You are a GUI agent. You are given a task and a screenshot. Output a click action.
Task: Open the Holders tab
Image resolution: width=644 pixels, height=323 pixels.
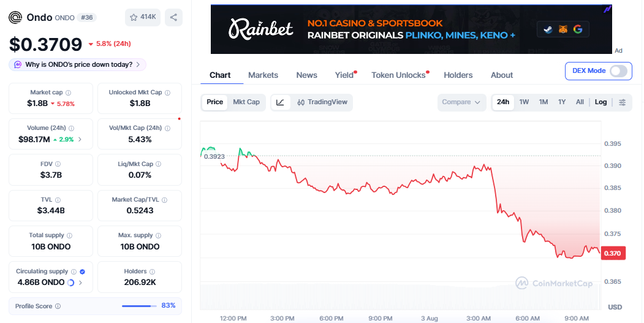pos(458,75)
